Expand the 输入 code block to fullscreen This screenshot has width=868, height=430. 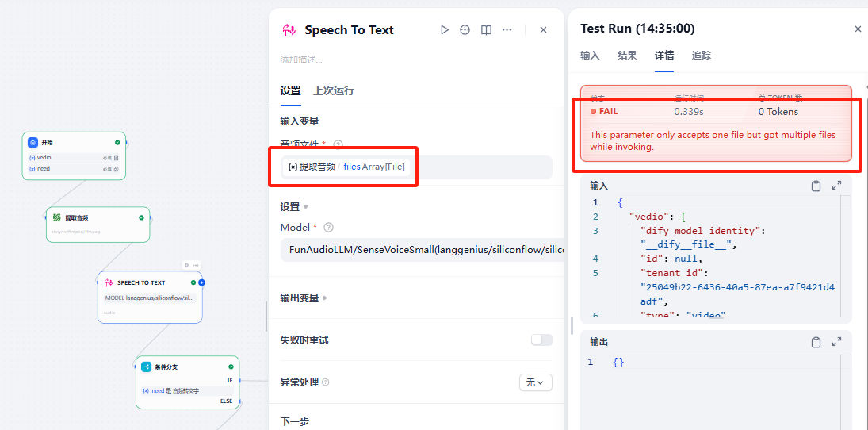[836, 186]
